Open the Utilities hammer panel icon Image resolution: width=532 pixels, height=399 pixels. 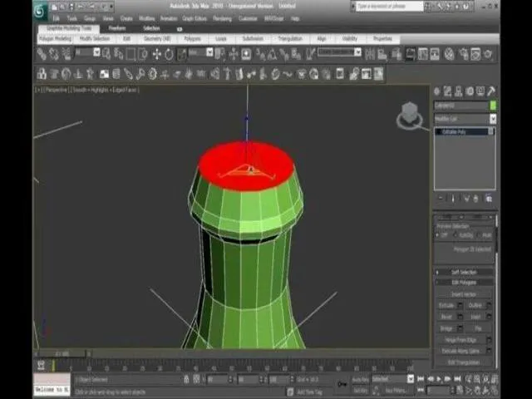click(491, 91)
